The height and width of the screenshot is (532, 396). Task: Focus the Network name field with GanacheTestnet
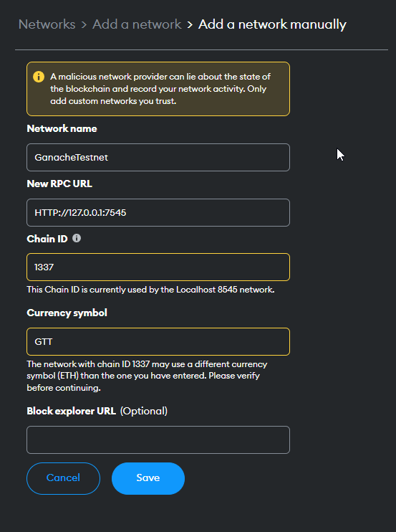[x=158, y=158]
